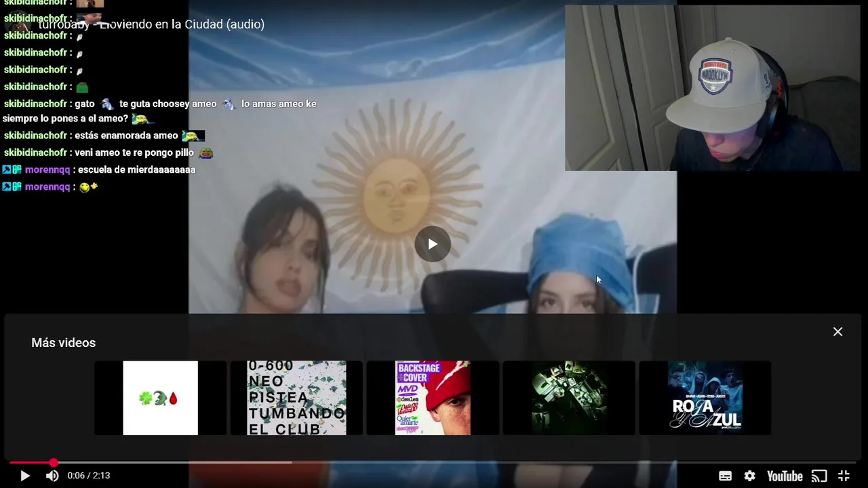
Task: Open video on YouTube via logo
Action: click(x=785, y=476)
